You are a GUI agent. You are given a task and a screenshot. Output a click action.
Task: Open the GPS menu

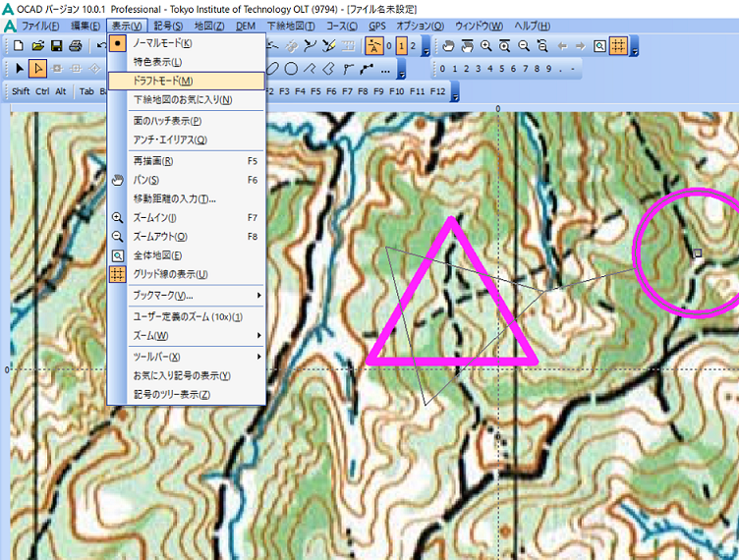[377, 26]
